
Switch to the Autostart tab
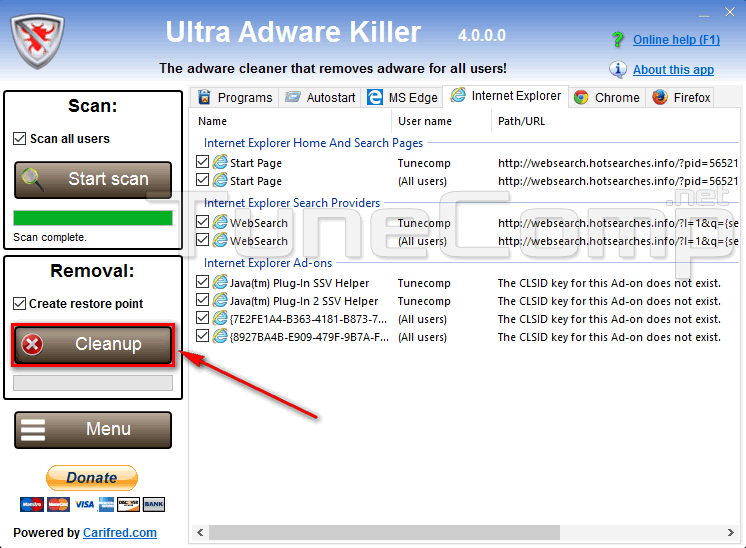[320, 98]
